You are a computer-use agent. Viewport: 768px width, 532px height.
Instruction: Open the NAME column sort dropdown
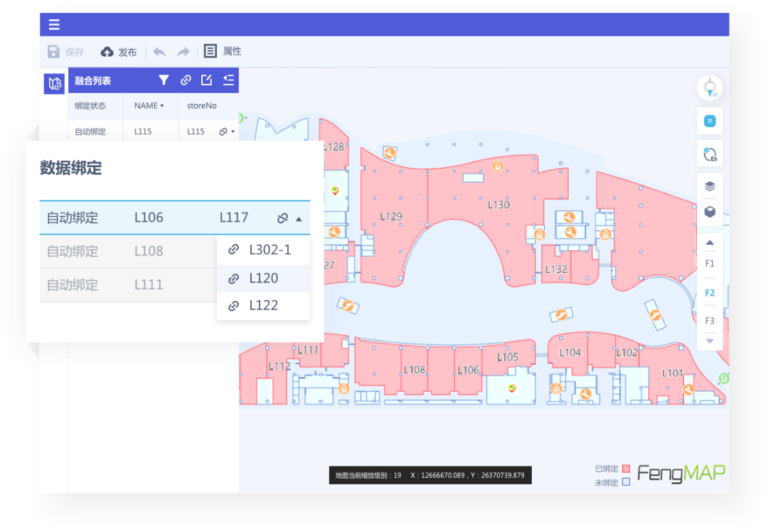[149, 106]
